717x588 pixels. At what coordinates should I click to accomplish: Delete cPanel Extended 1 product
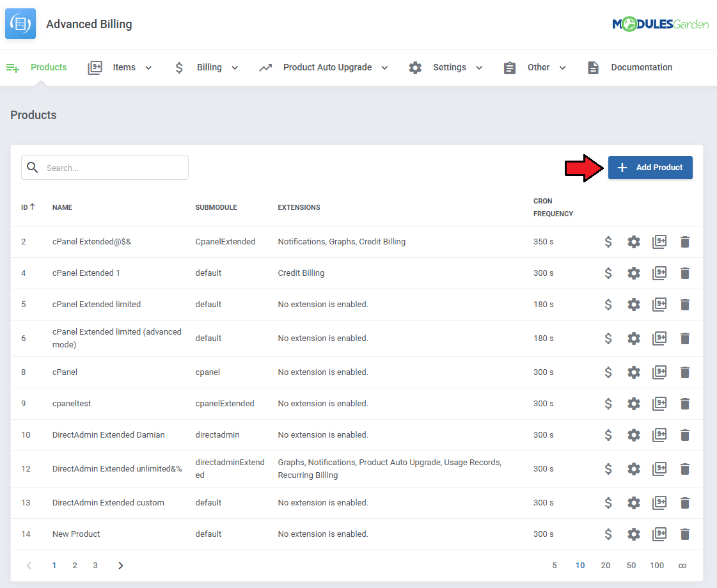point(684,273)
